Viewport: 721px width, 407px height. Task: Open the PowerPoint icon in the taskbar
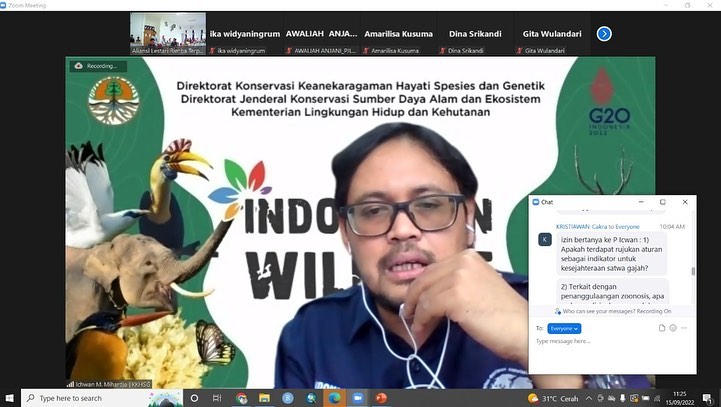(380, 398)
